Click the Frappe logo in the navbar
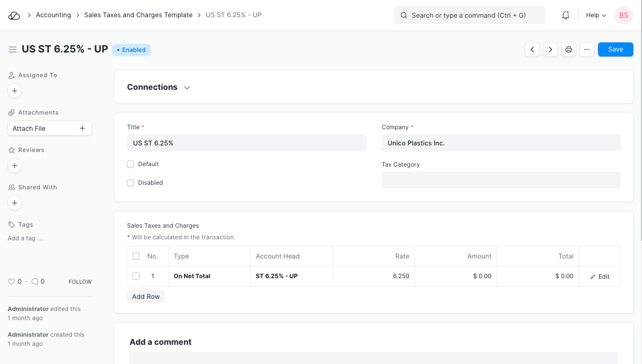The image size is (642, 364). point(14,15)
